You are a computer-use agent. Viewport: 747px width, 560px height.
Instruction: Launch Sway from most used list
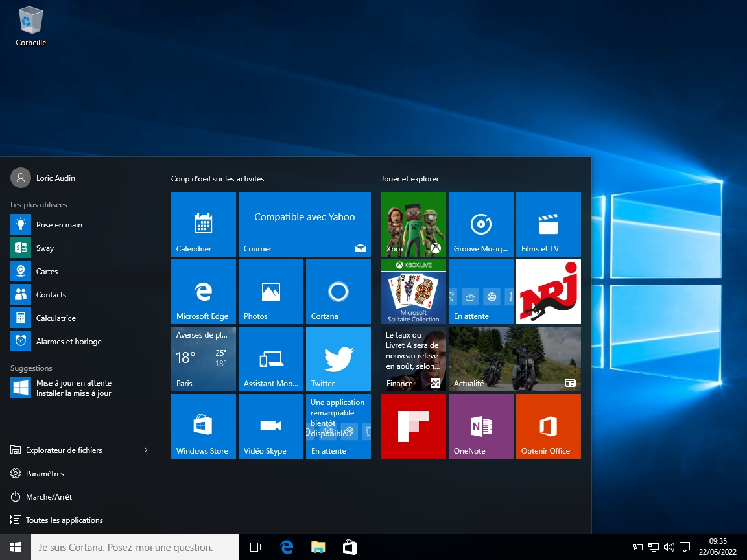point(81,248)
